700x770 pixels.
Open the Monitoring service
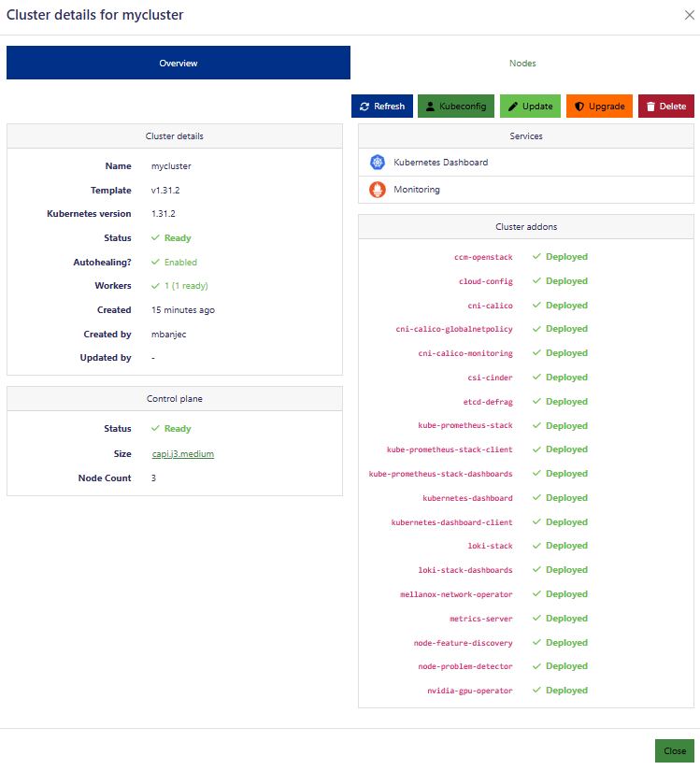[x=417, y=190]
